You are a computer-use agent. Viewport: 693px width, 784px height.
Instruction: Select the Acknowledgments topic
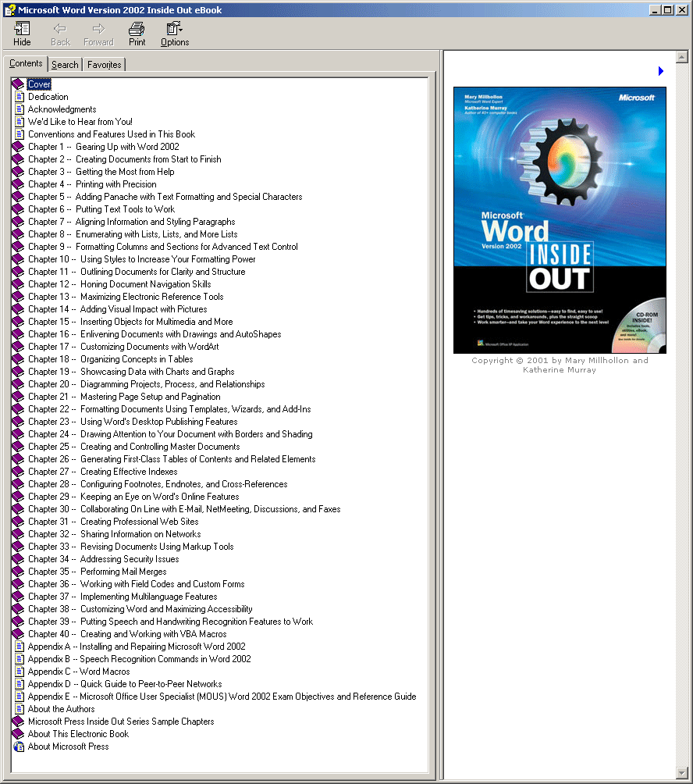click(62, 109)
